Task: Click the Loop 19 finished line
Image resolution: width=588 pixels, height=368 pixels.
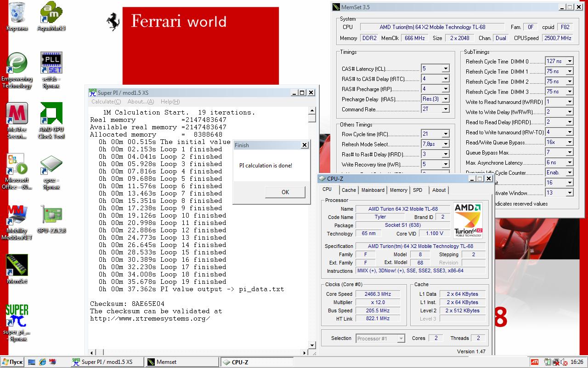Action: (163, 282)
